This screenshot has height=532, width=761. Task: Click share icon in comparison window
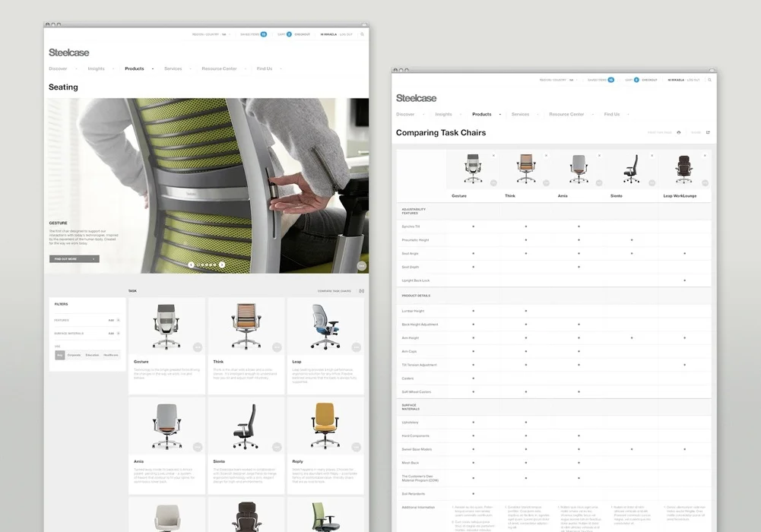coord(708,132)
